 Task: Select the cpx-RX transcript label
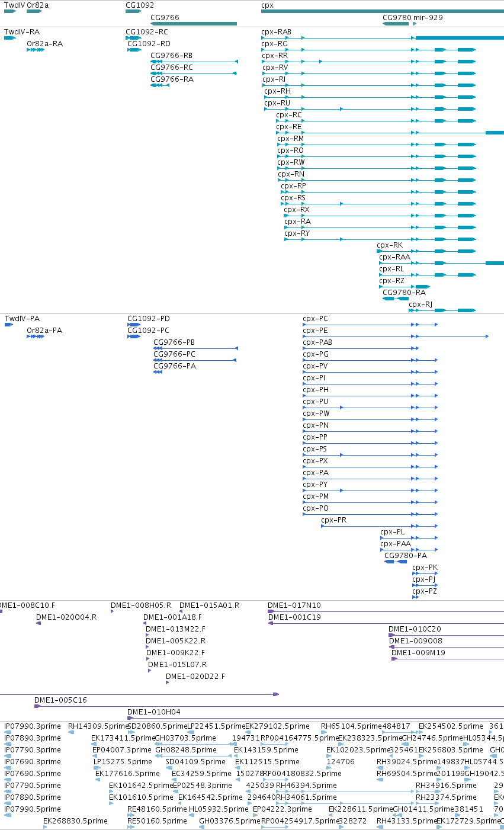[297, 210]
